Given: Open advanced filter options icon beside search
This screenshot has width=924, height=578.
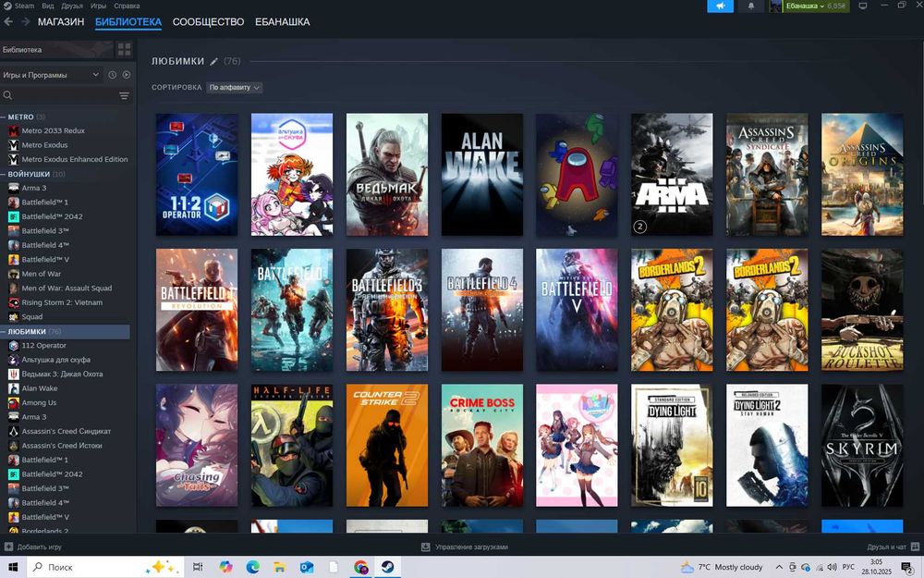Looking at the screenshot, I should 124,95.
